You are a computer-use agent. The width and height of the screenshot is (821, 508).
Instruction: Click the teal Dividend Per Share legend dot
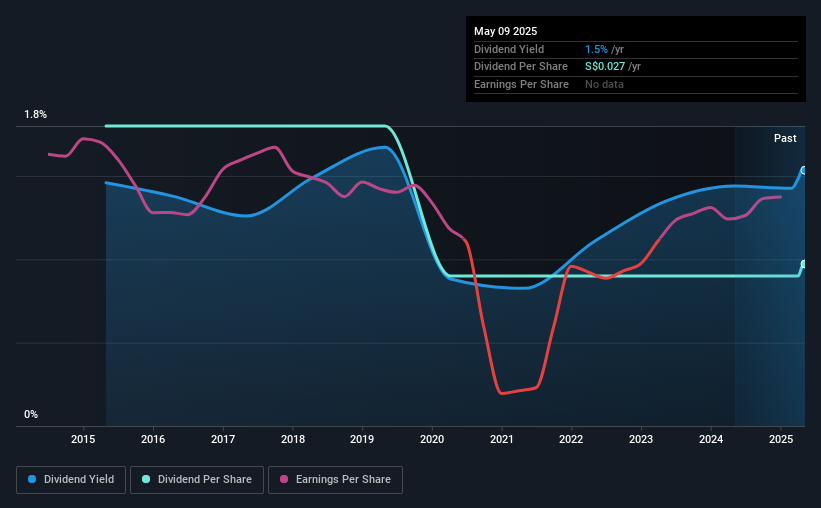click(146, 479)
